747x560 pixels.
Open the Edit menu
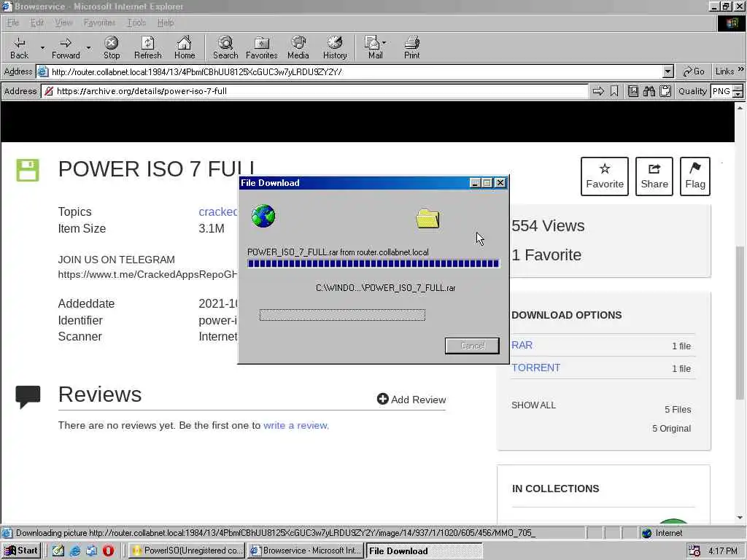(x=36, y=23)
